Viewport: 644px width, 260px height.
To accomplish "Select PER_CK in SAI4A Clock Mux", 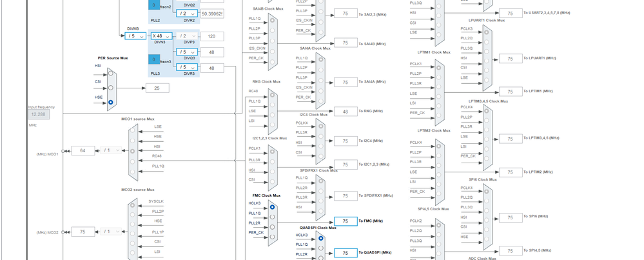I will pyautogui.click(x=321, y=101).
